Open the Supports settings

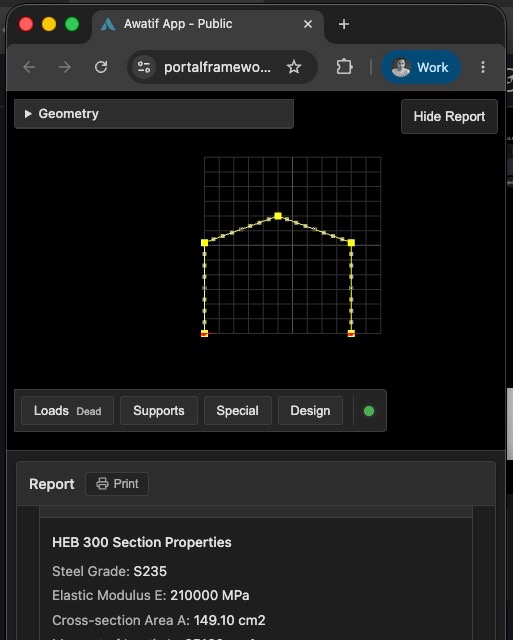(159, 411)
